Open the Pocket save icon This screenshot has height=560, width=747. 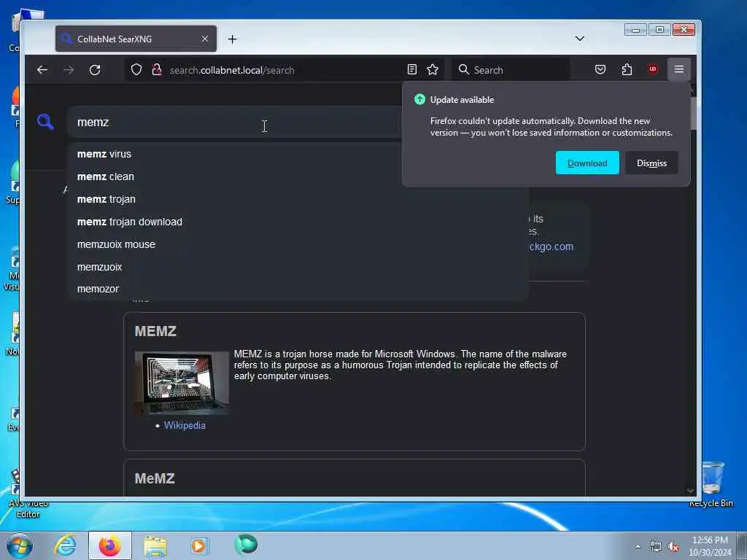[x=600, y=69]
